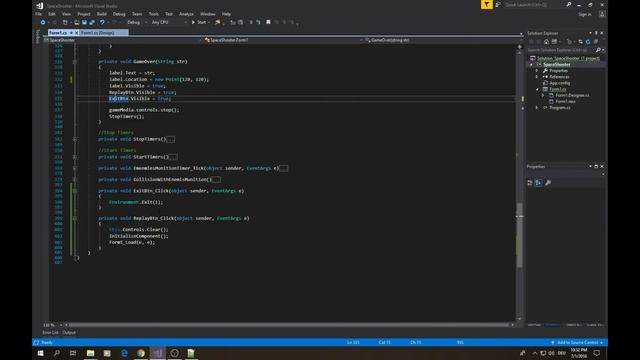
Task: Open the Tools menu
Action: click(x=153, y=14)
